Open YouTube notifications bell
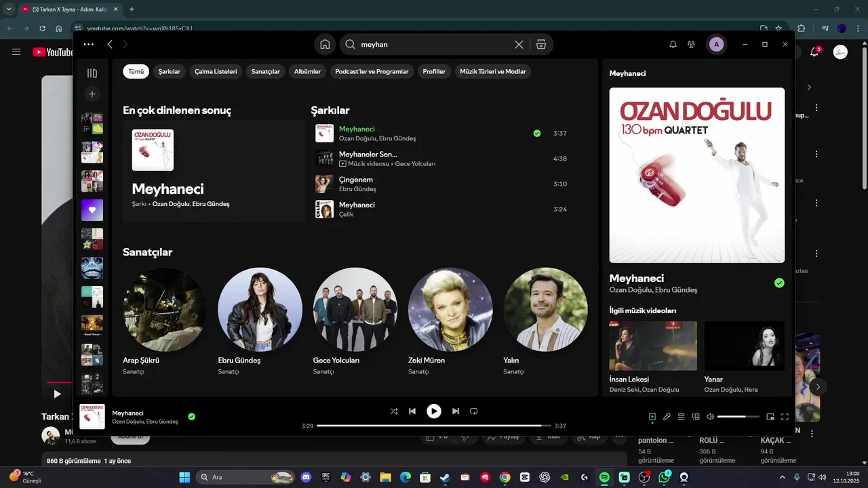 [815, 52]
